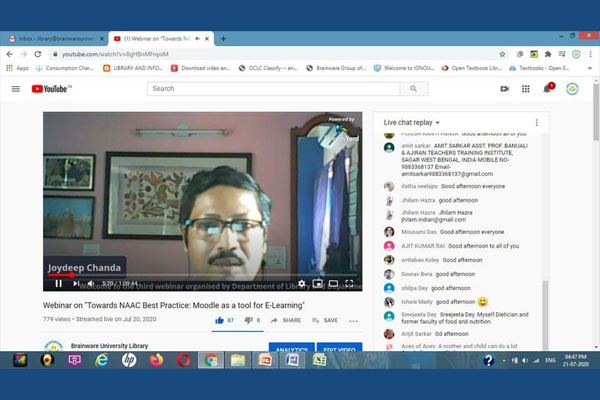Share this video
The width and height of the screenshot is (600, 400).
286,320
